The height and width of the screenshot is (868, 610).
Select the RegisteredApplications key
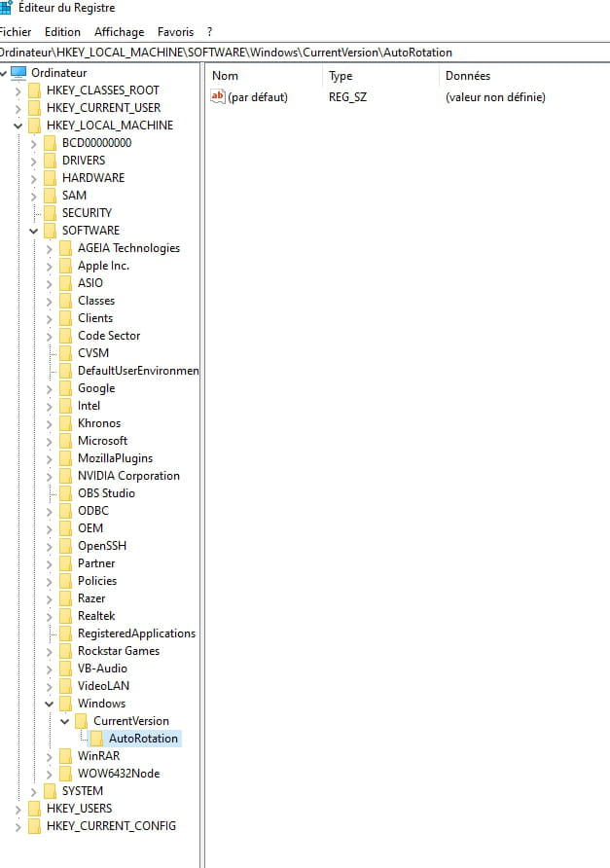click(x=137, y=633)
